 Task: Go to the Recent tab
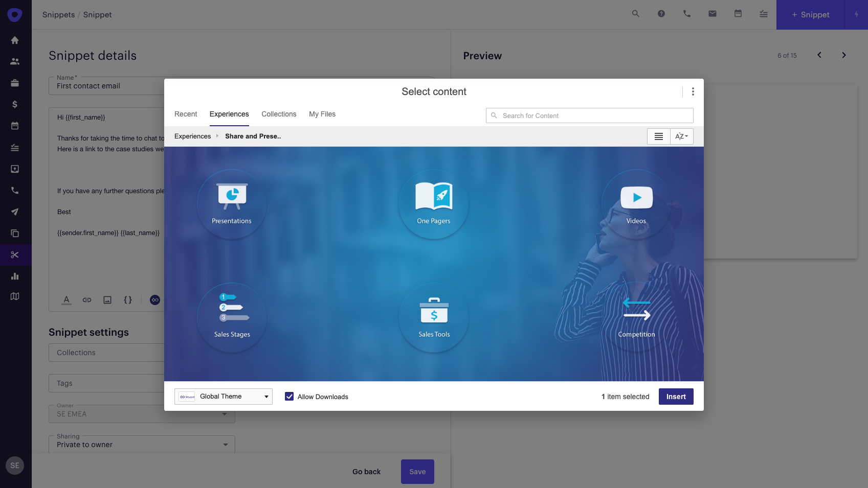click(x=186, y=114)
